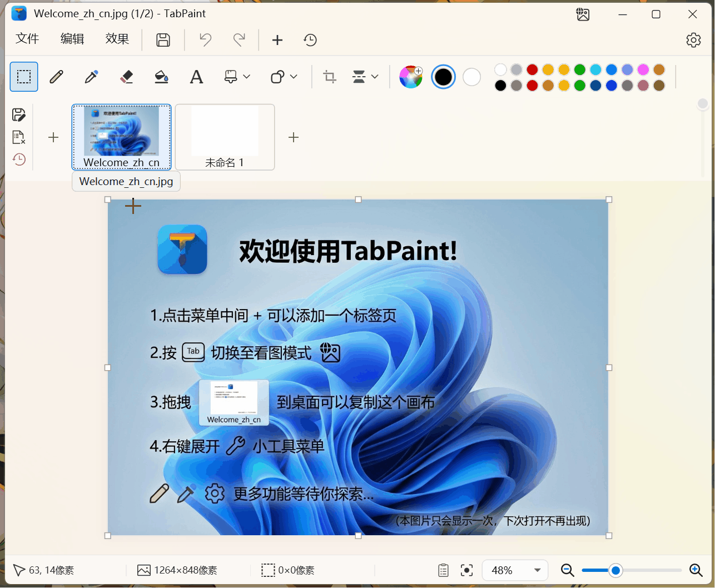Click the crop tool icon
This screenshot has width=715, height=588.
pos(330,77)
